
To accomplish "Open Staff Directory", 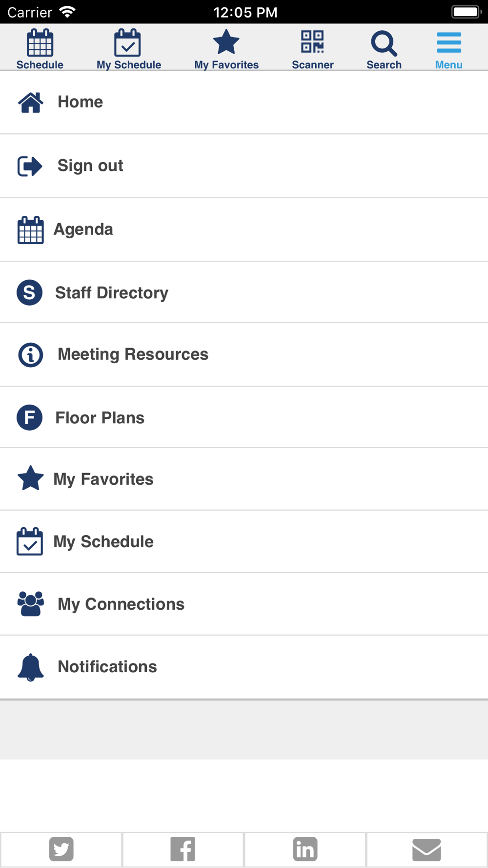I will [x=111, y=293].
